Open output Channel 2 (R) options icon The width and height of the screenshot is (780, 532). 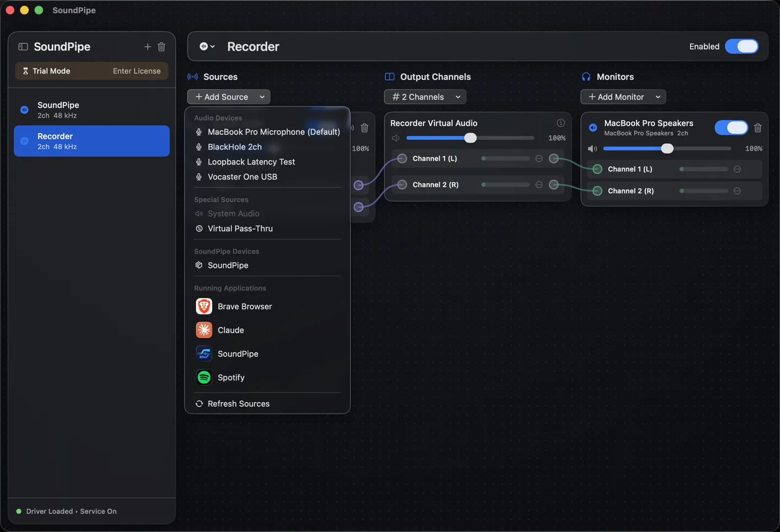point(539,185)
